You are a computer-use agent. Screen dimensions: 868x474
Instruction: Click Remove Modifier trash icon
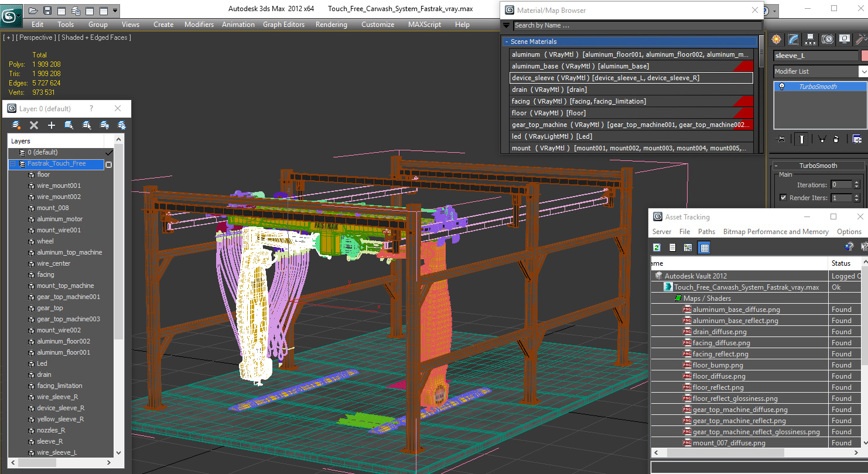click(836, 139)
